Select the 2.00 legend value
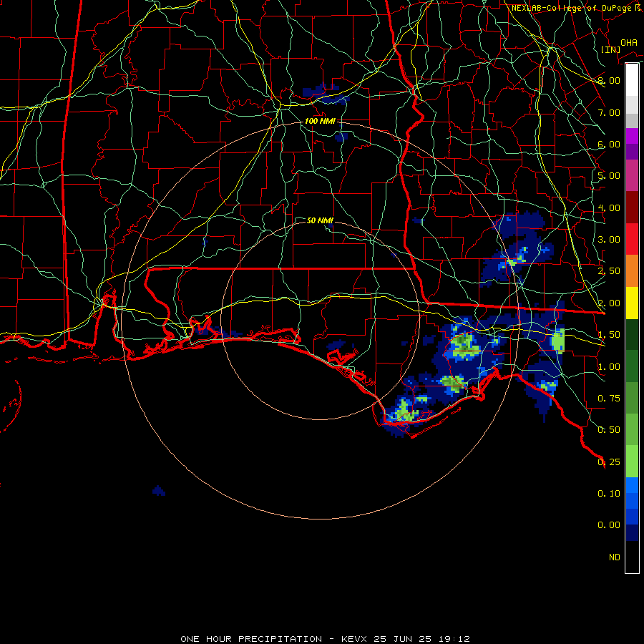Screen dimensions: 644x644 (609, 303)
